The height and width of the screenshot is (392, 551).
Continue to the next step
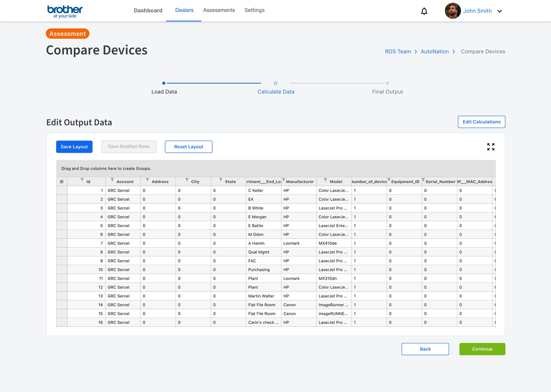click(x=482, y=349)
